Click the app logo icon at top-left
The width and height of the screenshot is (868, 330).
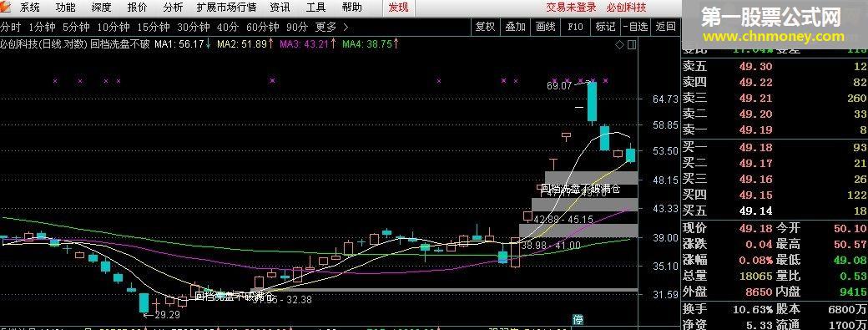click(6, 8)
